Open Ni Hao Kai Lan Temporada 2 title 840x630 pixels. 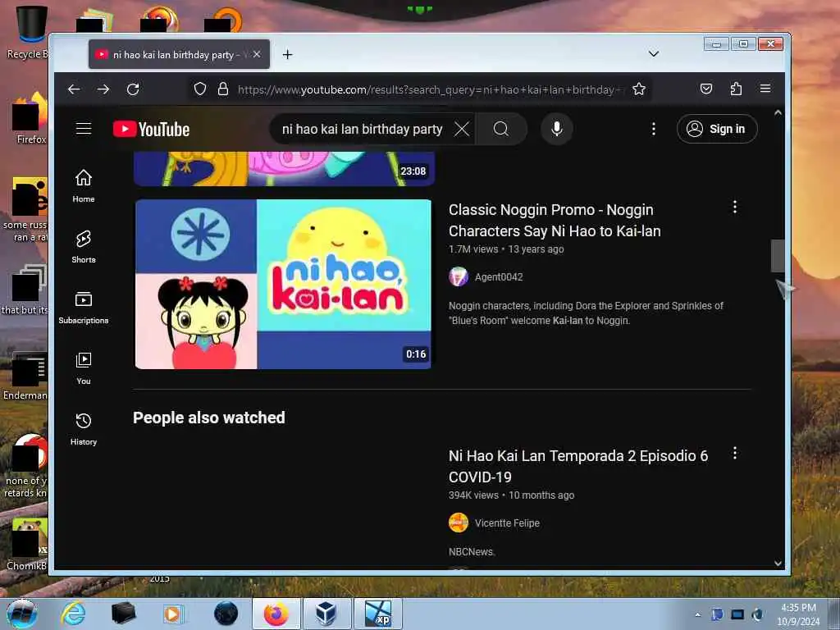coord(578,466)
